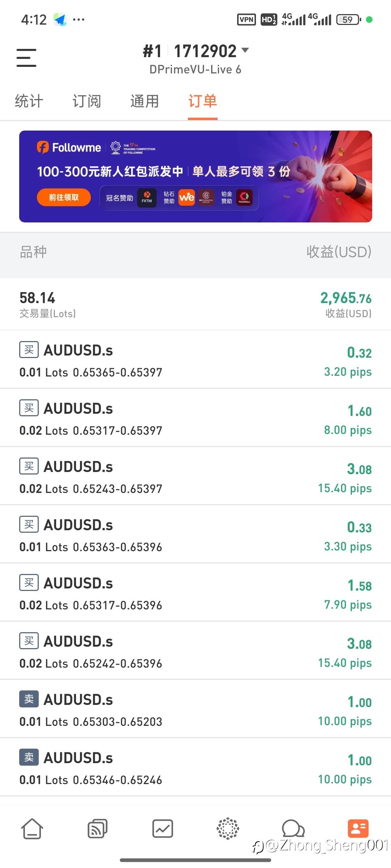Open the AUDUSD.s buy order 0.65243-0.65397
This screenshot has width=391, height=868.
coord(195,477)
